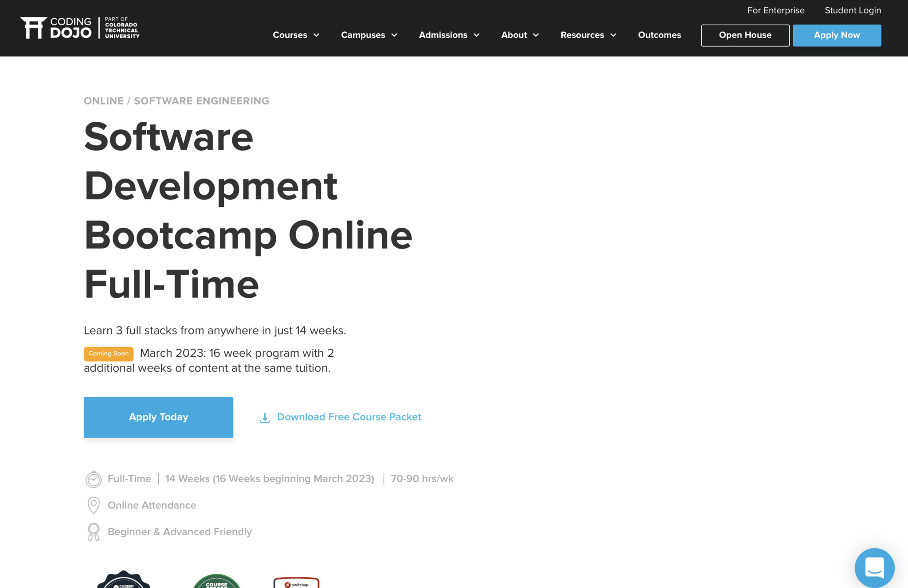Click the download icon beside Download Free Course Packet
The image size is (908, 588).
[x=264, y=417]
